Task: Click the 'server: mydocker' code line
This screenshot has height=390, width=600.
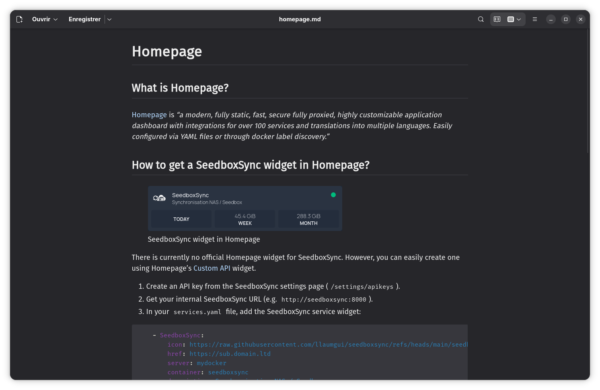Action: (x=197, y=363)
